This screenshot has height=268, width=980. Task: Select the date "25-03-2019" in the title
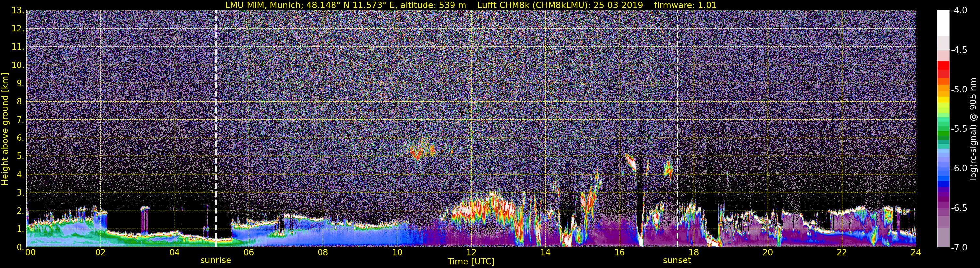click(619, 5)
